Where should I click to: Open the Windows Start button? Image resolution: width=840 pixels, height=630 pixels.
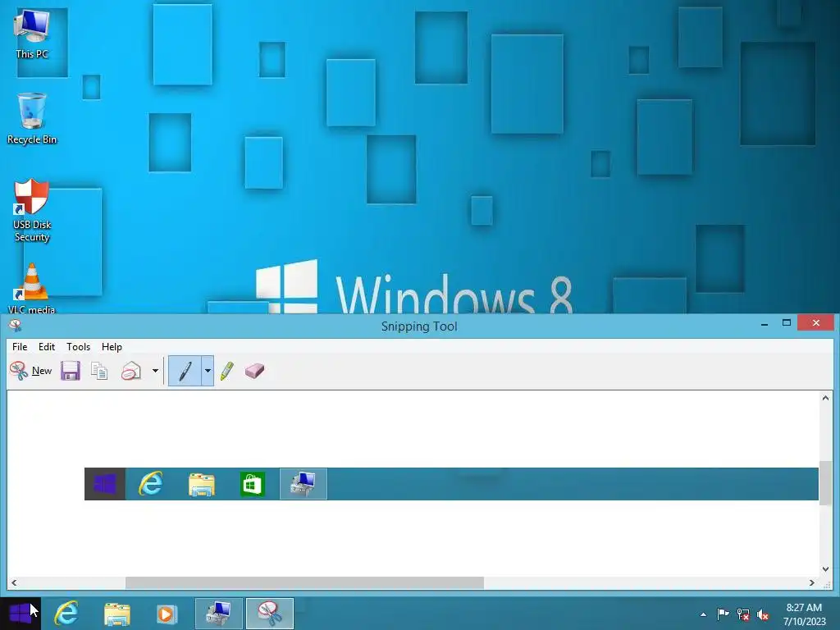pos(21,614)
